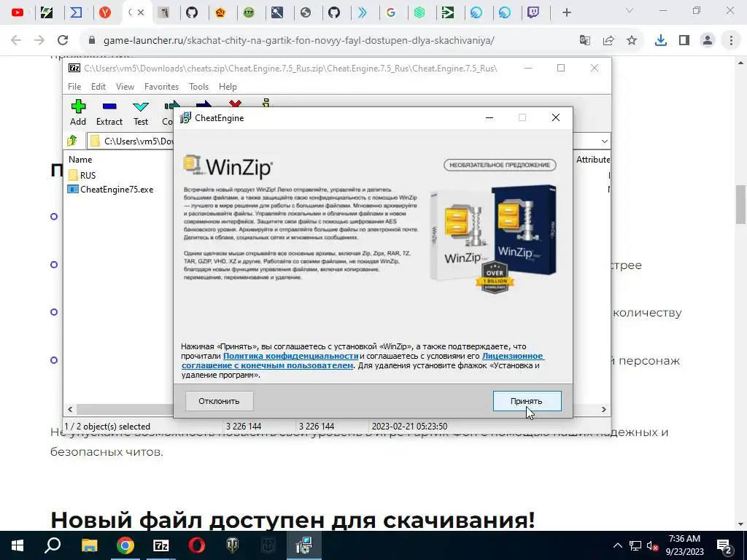Click the page vertical scrollbar thumb
The image size is (747, 560).
741,204
